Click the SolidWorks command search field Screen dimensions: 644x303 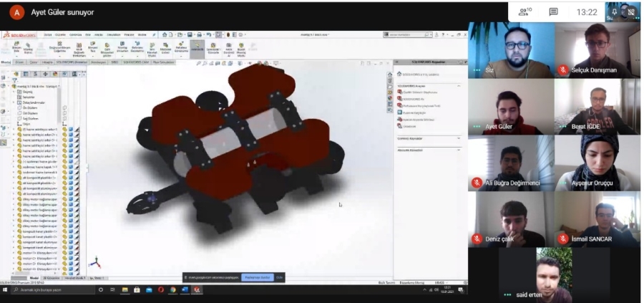tap(406, 35)
